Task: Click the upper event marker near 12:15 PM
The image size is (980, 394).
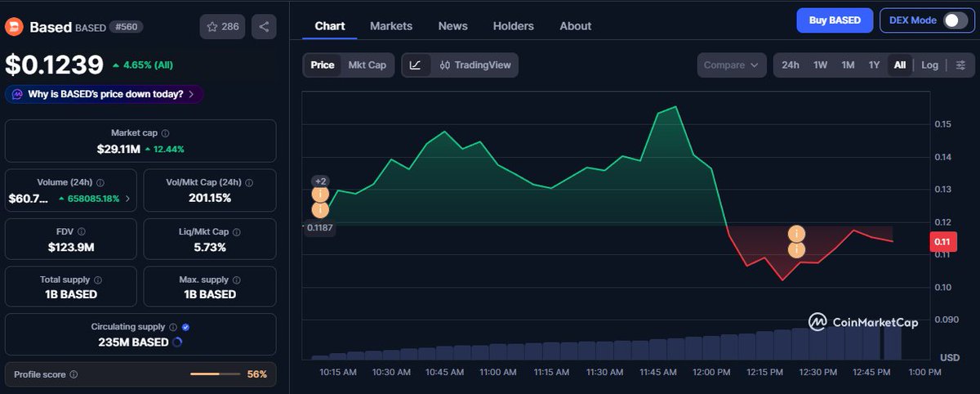Action: tap(797, 234)
